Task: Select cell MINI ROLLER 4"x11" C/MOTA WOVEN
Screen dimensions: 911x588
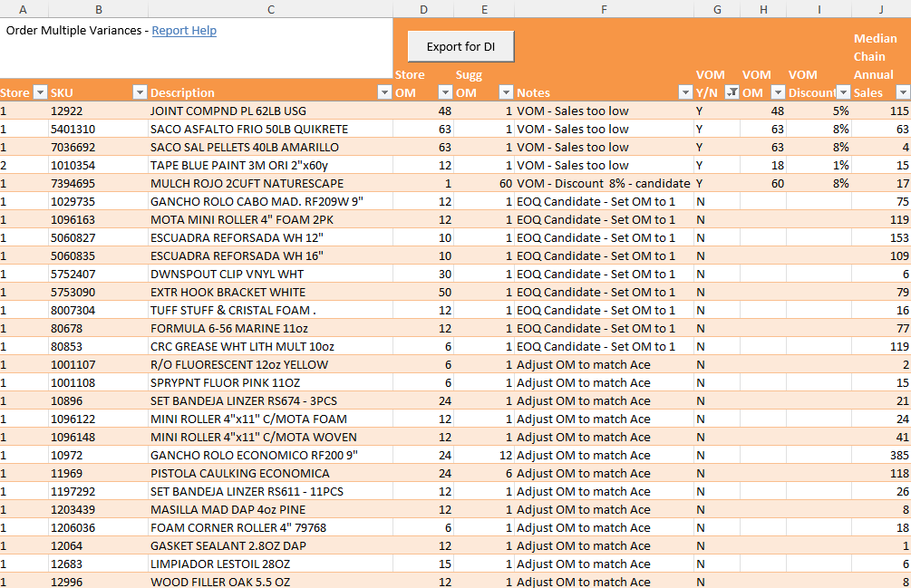Action: coord(271,437)
